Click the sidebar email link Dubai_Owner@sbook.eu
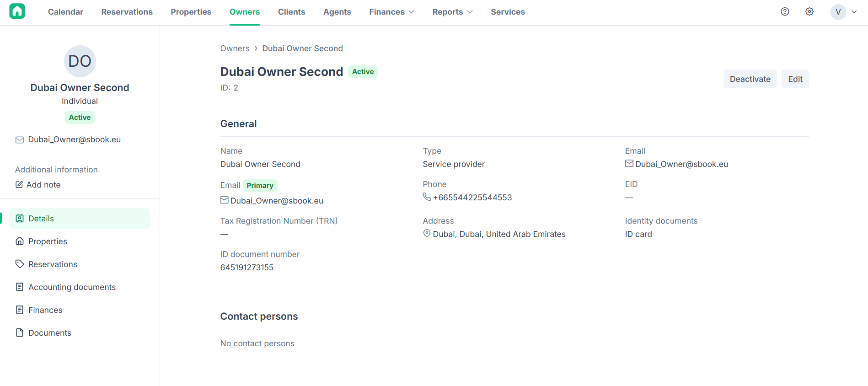Screen dimensions: 868x386 [74, 139]
